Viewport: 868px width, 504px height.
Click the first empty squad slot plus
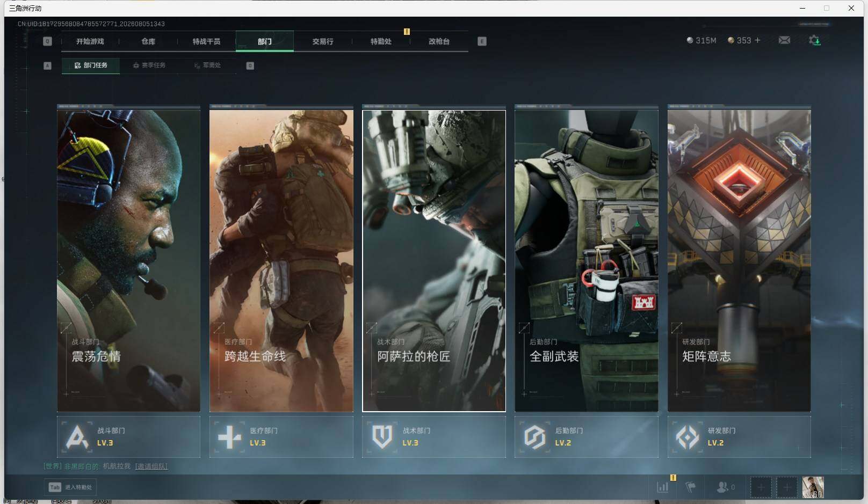(x=761, y=487)
